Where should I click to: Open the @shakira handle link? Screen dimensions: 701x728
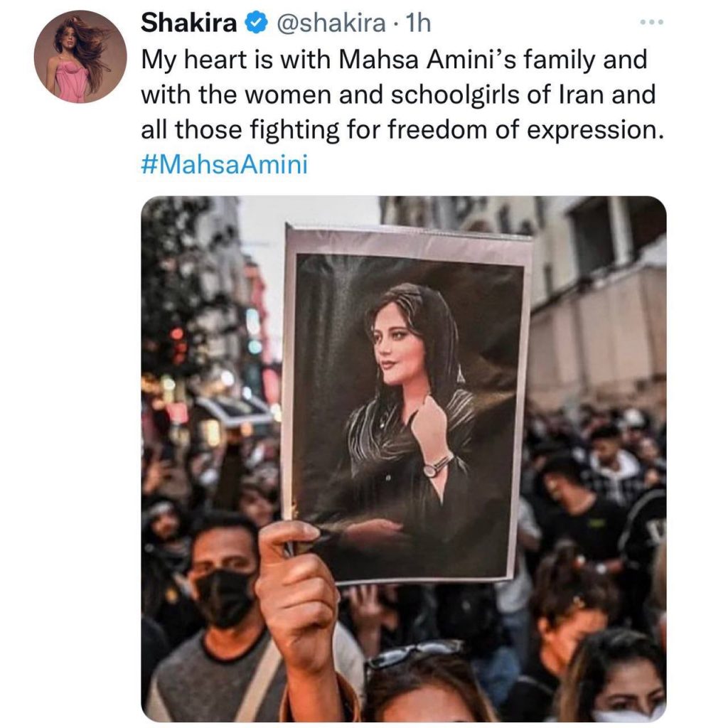click(x=331, y=23)
